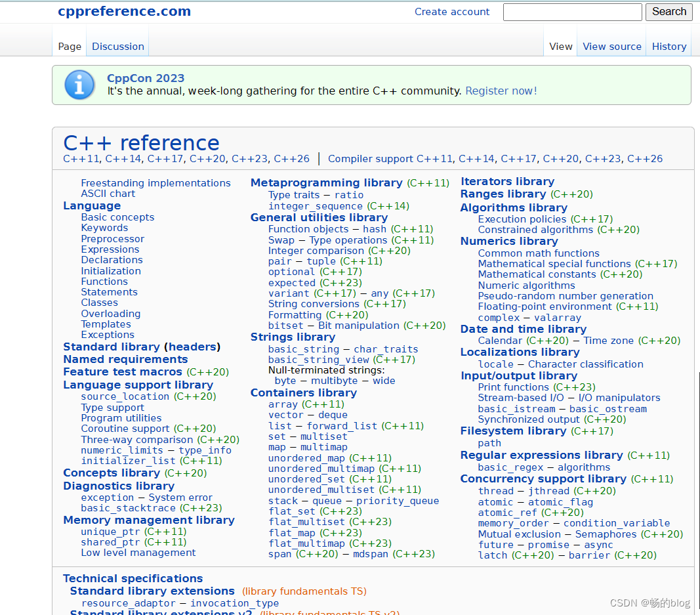This screenshot has height=615, width=700.
Task: Open the Templates link
Action: (x=106, y=324)
